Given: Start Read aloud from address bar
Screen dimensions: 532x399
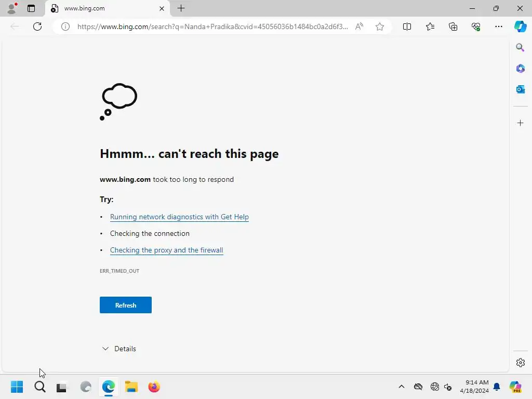Looking at the screenshot, I should [x=360, y=26].
